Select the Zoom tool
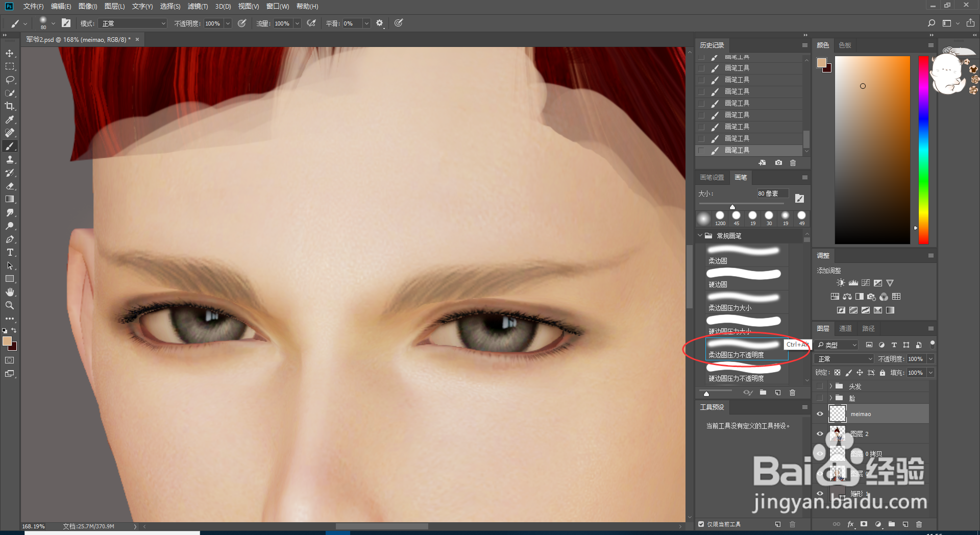 coord(10,305)
